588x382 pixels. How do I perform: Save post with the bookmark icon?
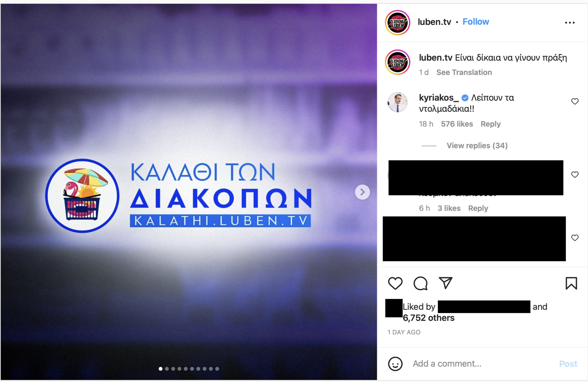pos(571,283)
